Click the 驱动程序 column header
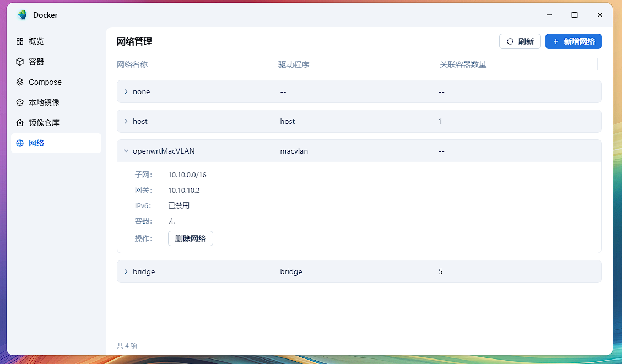 pos(294,64)
